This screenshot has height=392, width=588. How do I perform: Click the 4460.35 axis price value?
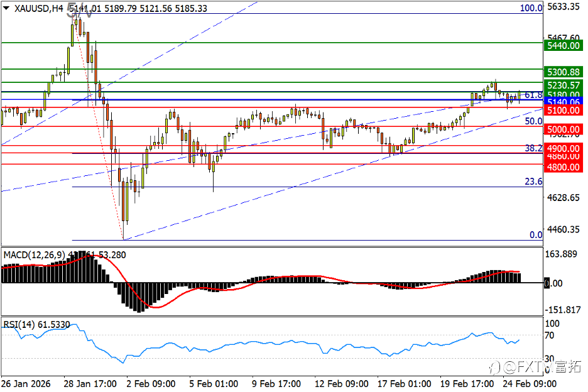(563, 229)
